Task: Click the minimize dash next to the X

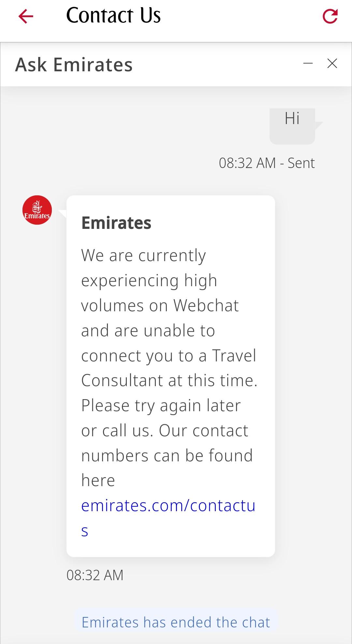Action: coord(308,64)
